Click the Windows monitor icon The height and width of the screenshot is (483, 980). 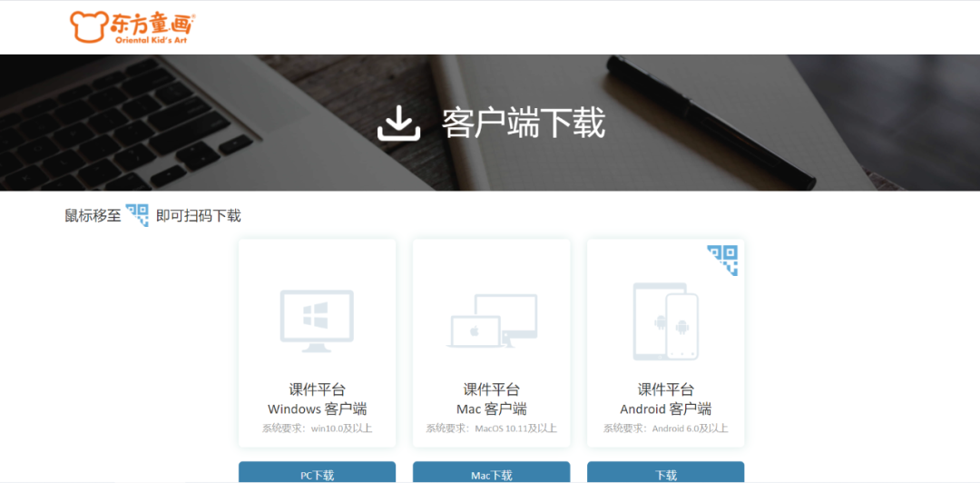pyautogui.click(x=317, y=321)
